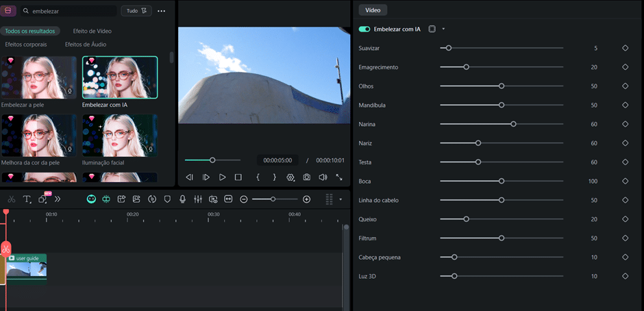Select the Iluminação facial effect thumbnail
Image resolution: width=644 pixels, height=311 pixels.
point(120,136)
